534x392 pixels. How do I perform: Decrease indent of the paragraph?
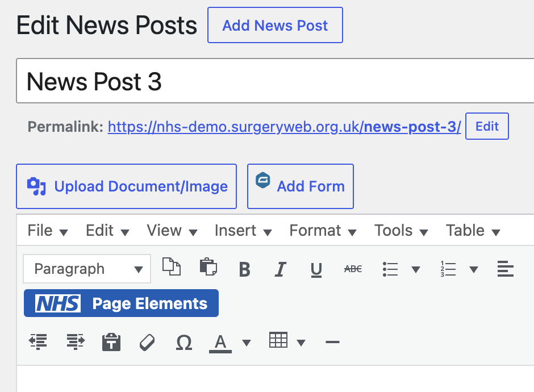(38, 341)
